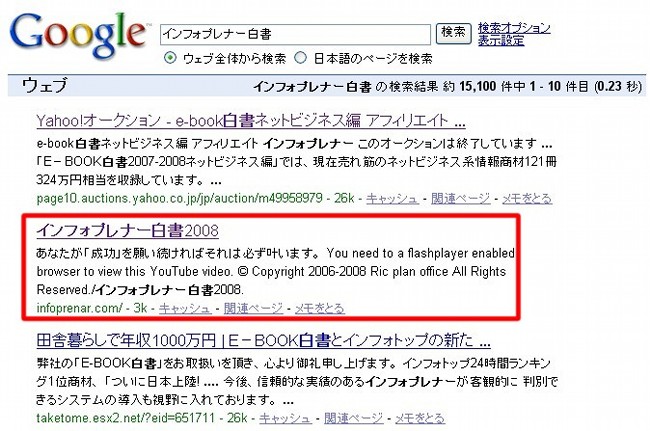
Task: Open 関連ページ for the infoprenar.com result
Action: (x=253, y=308)
